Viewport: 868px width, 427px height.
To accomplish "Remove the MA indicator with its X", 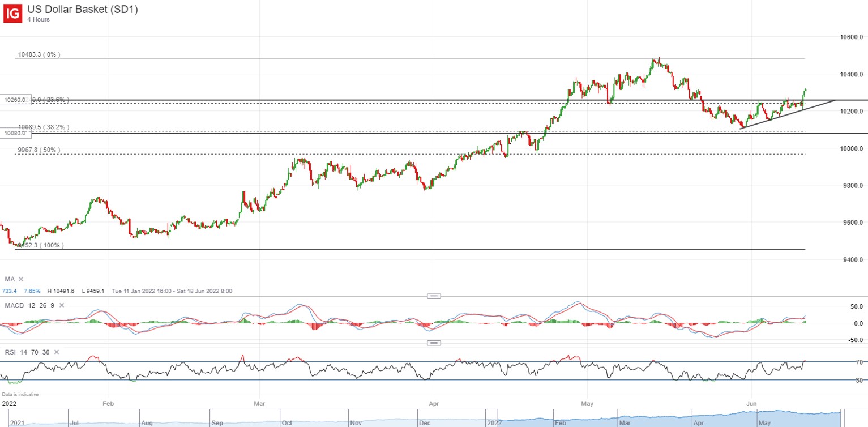I will tap(21, 279).
